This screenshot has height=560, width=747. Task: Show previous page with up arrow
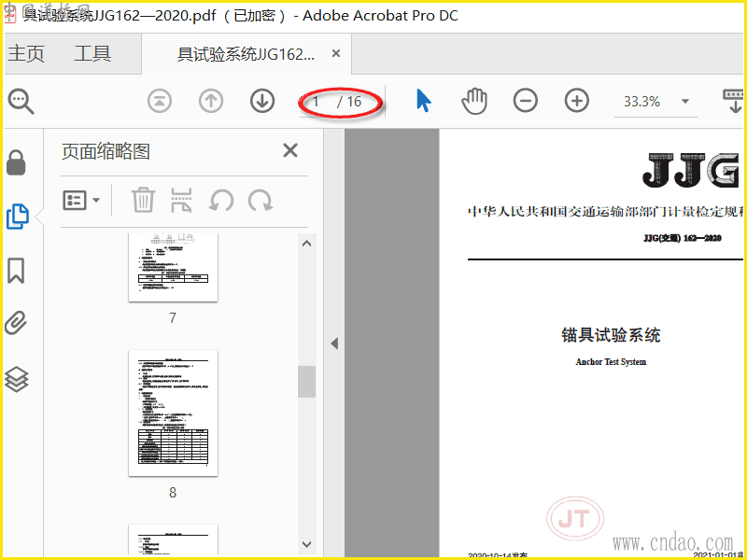click(211, 101)
